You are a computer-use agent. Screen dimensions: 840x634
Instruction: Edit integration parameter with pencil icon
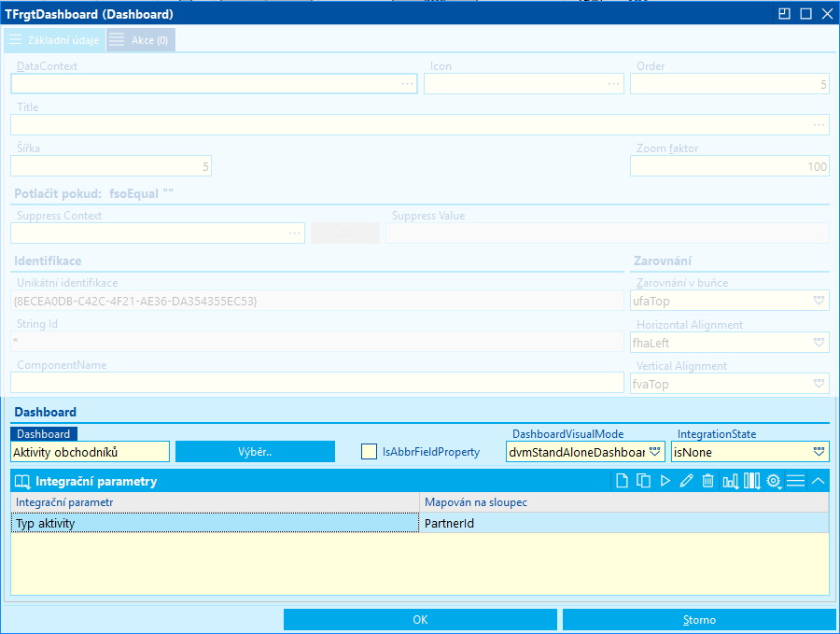686,481
